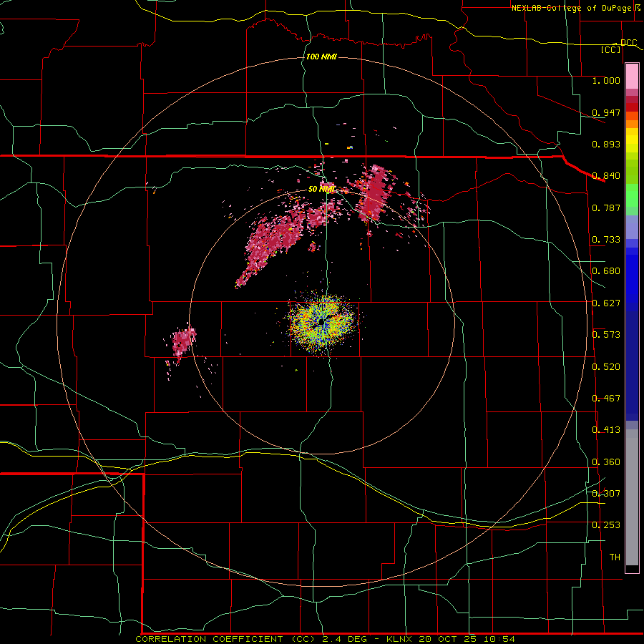Pick the lavender color bar segment
This screenshot has width=644, height=644.
[x=632, y=228]
